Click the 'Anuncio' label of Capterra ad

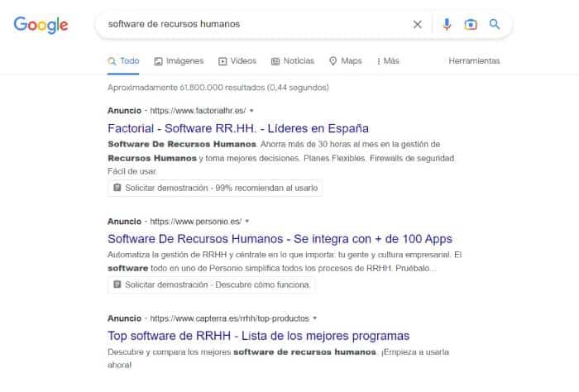tap(124, 318)
